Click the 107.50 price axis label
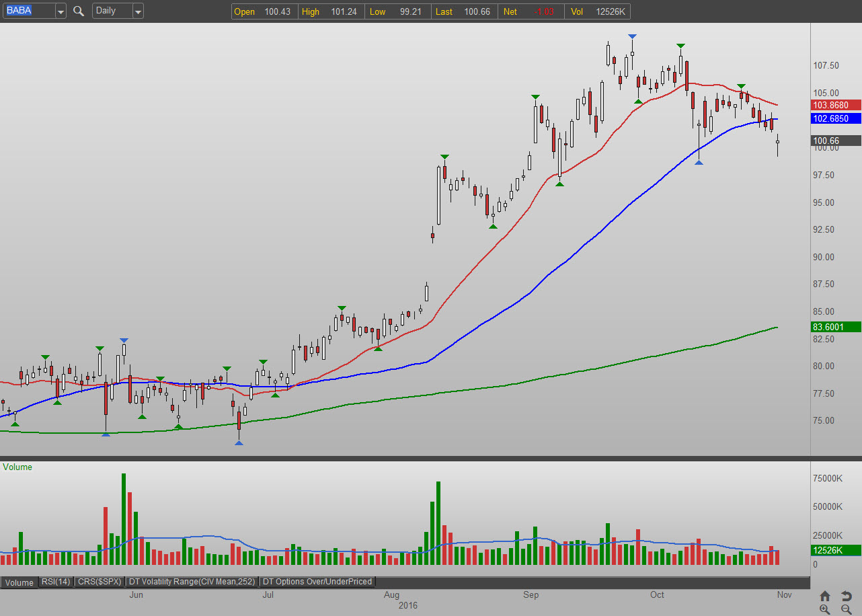The image size is (862, 616). click(x=826, y=66)
